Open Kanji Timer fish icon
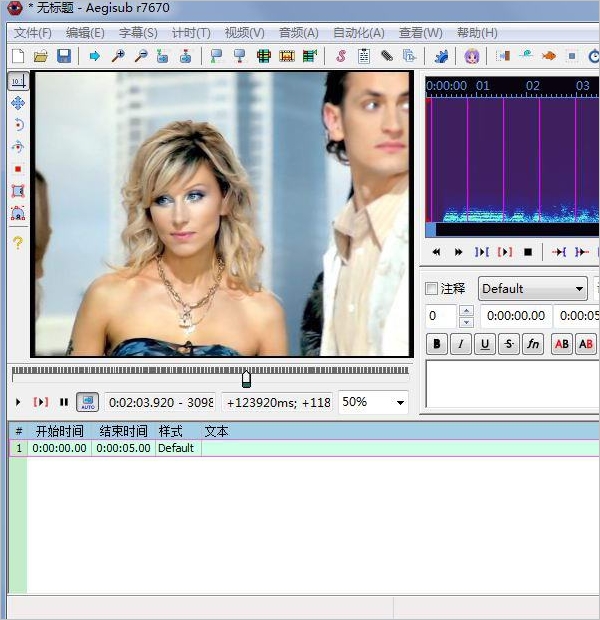 (x=549, y=56)
